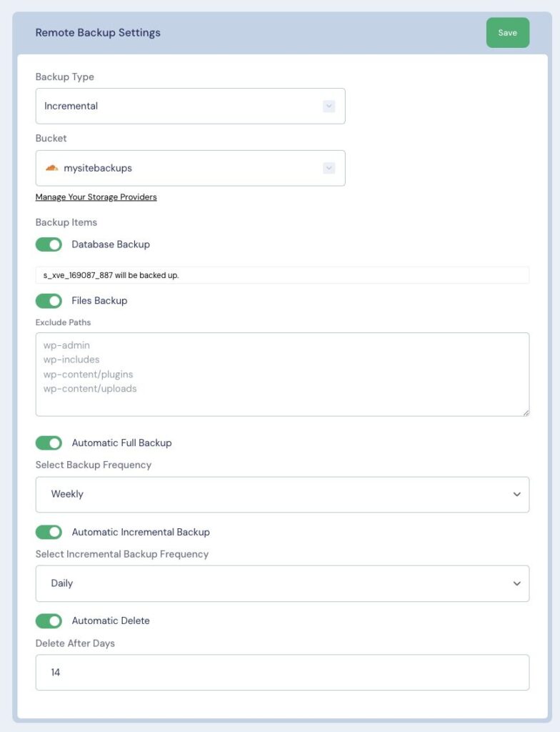Screen dimensions: 560x732
Task: Click the chevron on the Weekly frequency selector
Action: click(516, 494)
